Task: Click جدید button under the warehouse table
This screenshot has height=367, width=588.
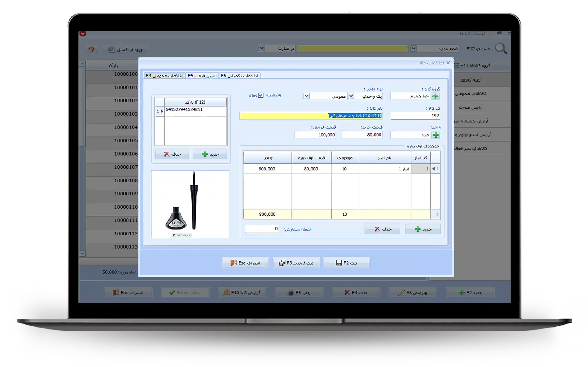Action: (x=423, y=229)
